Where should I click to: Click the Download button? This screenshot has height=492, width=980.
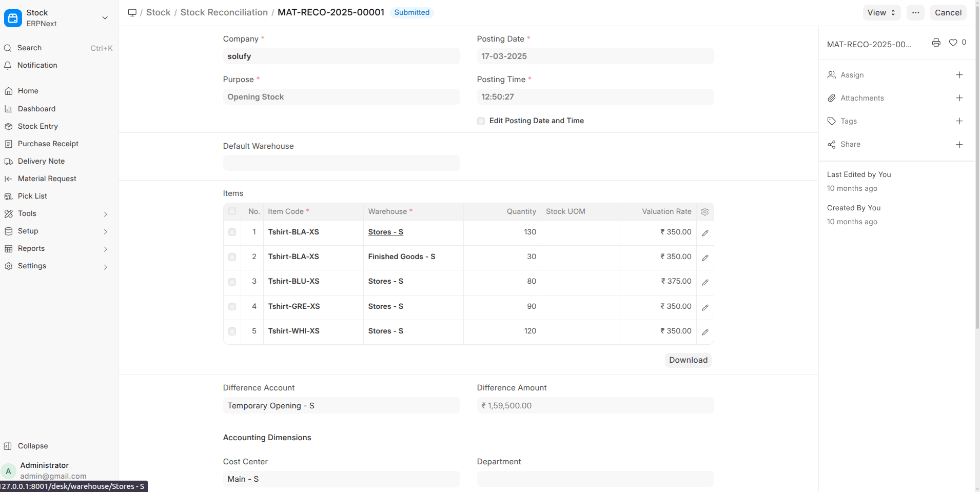click(x=688, y=360)
